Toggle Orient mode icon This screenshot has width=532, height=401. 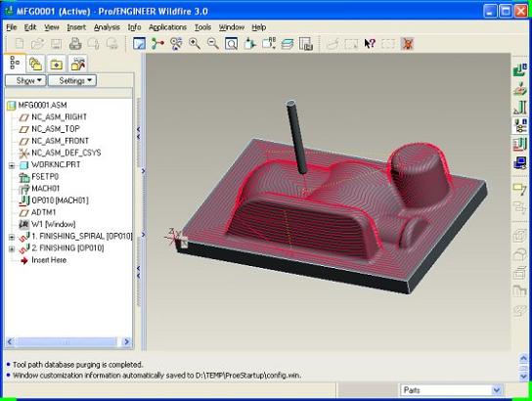pyautogui.click(x=176, y=44)
